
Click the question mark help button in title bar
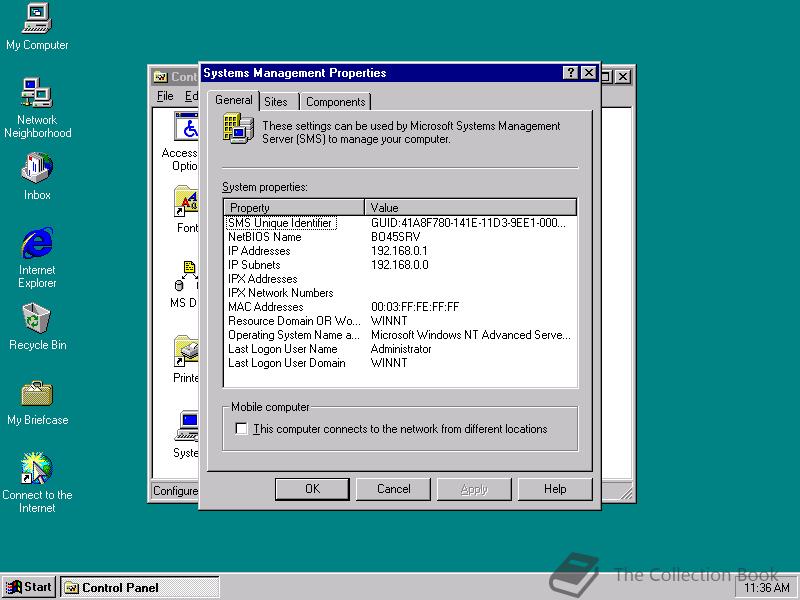pos(570,72)
